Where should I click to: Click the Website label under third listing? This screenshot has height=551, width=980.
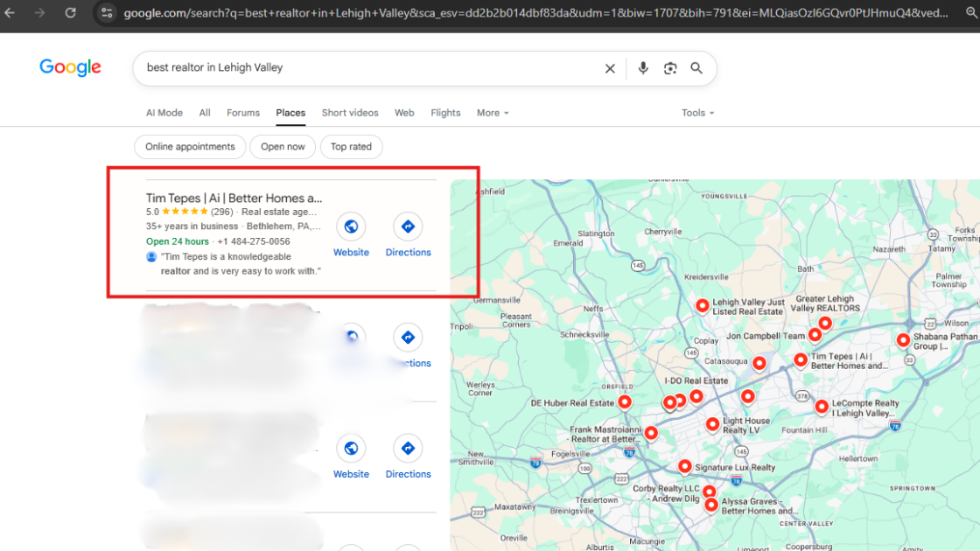point(351,474)
